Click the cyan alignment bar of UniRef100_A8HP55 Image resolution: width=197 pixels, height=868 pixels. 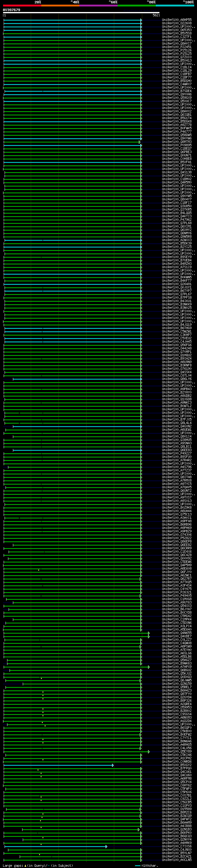click(x=72, y=20)
